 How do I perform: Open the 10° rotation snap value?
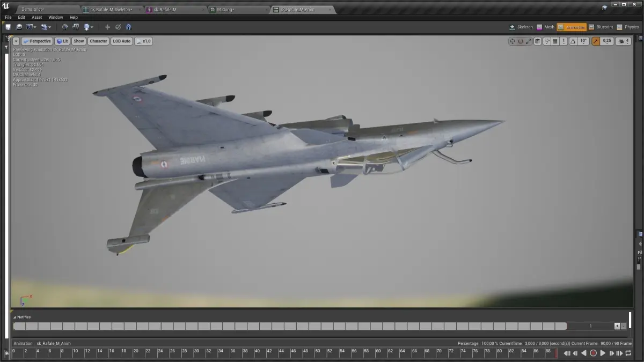pyautogui.click(x=583, y=41)
